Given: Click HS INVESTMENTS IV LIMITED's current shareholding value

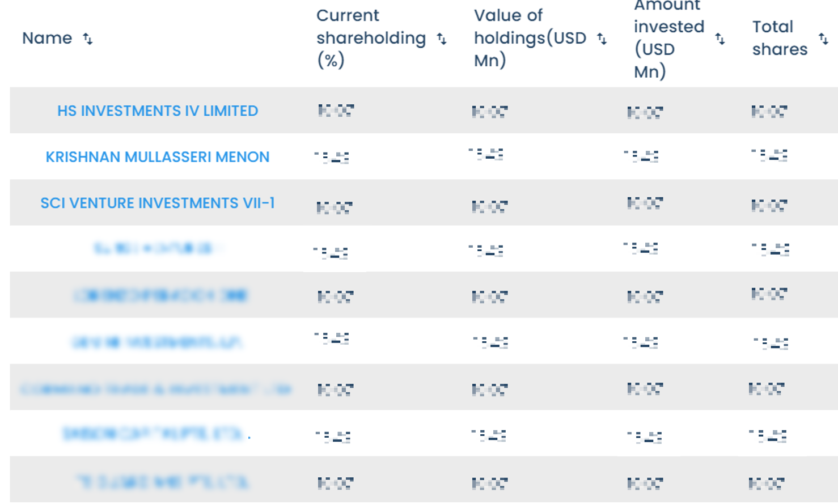Looking at the screenshot, I should pos(336,111).
